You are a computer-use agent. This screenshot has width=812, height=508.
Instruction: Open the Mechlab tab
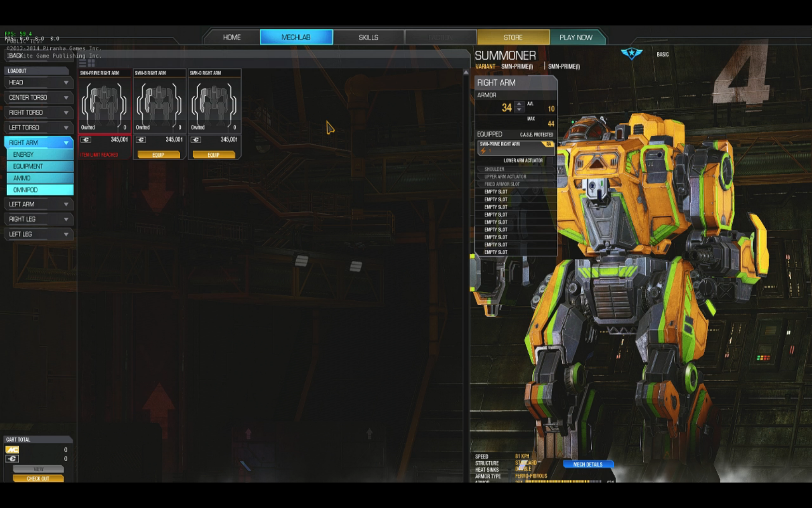(296, 37)
